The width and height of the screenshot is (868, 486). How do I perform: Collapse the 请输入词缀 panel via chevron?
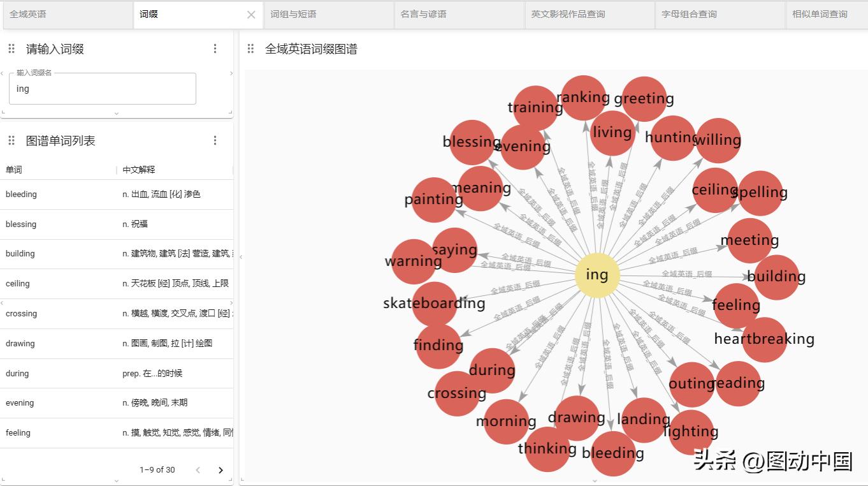coord(117,112)
